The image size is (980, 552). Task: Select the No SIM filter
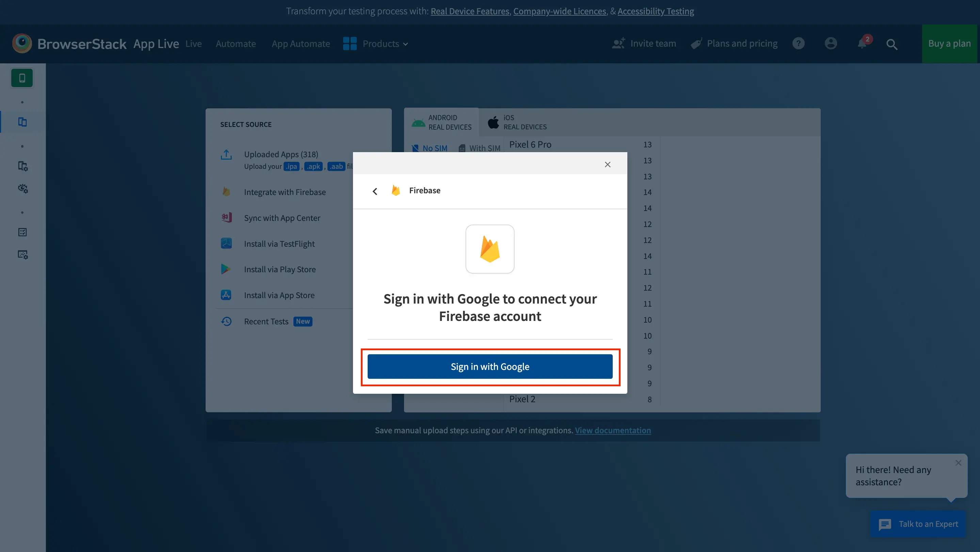[x=430, y=148]
